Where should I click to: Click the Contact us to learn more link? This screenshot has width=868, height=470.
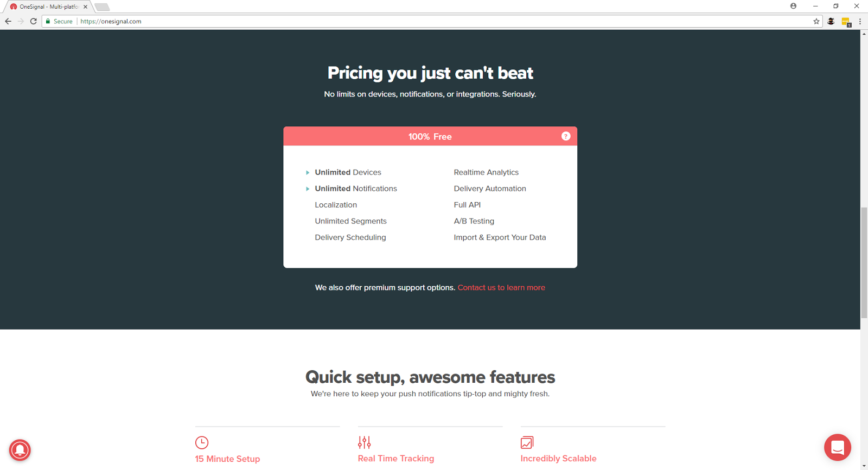(501, 287)
